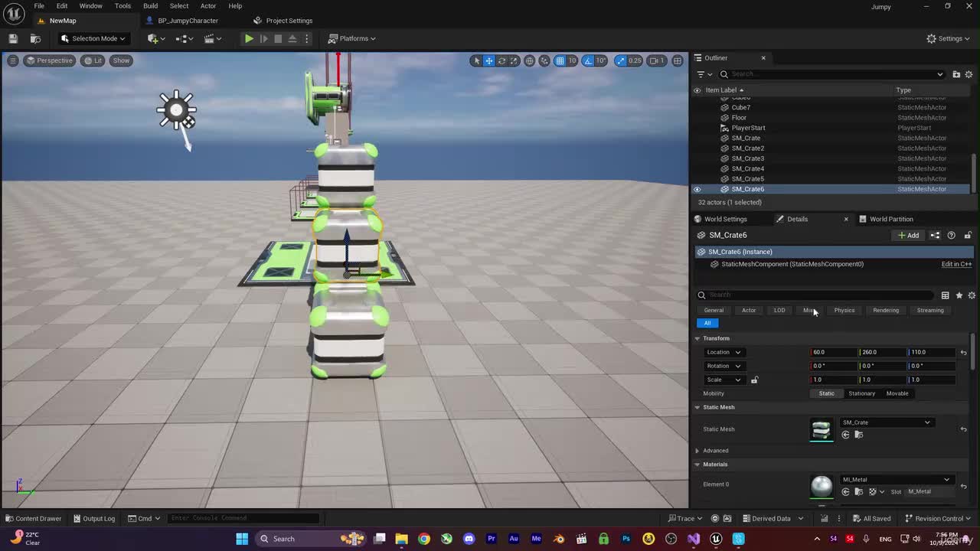The height and width of the screenshot is (551, 980).
Task: Select SM_Crate3 in the Outliner
Action: [x=747, y=158]
